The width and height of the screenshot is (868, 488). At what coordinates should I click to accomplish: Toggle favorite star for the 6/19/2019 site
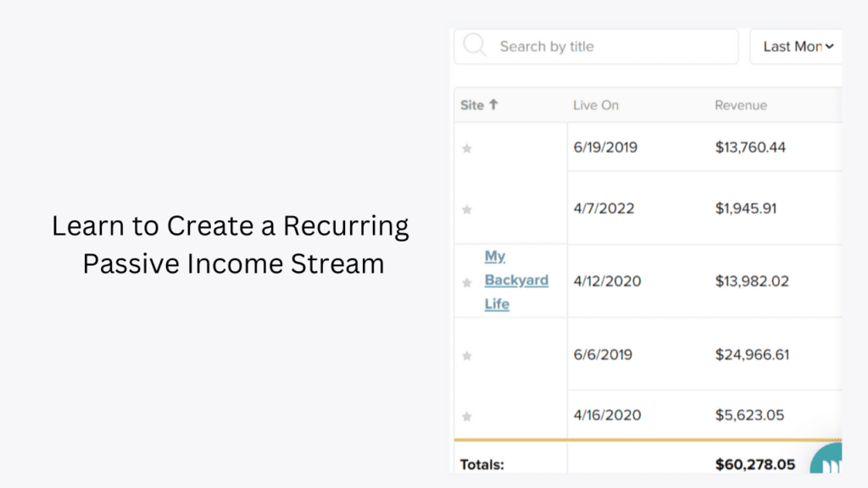click(x=467, y=148)
